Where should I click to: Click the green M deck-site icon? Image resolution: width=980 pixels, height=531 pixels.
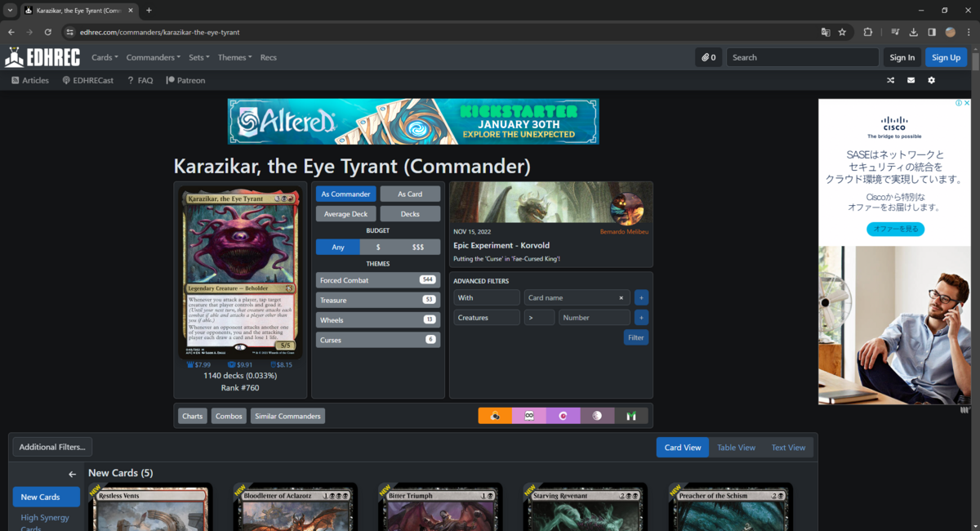[631, 416]
